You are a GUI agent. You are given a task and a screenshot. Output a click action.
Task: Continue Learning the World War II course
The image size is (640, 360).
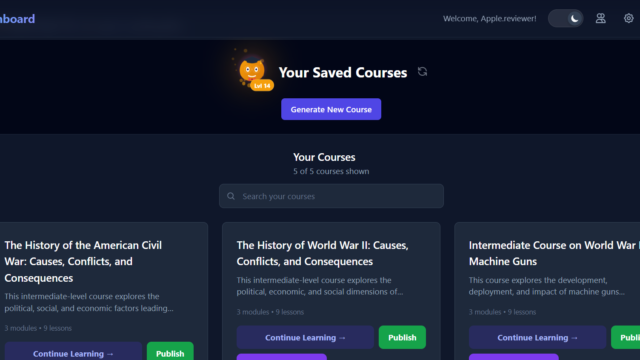(305, 338)
